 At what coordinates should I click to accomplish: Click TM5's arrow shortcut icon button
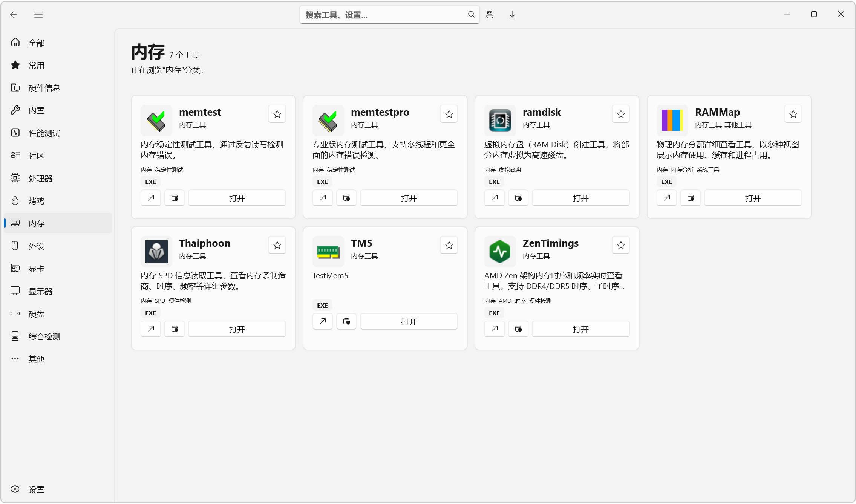coord(323,321)
